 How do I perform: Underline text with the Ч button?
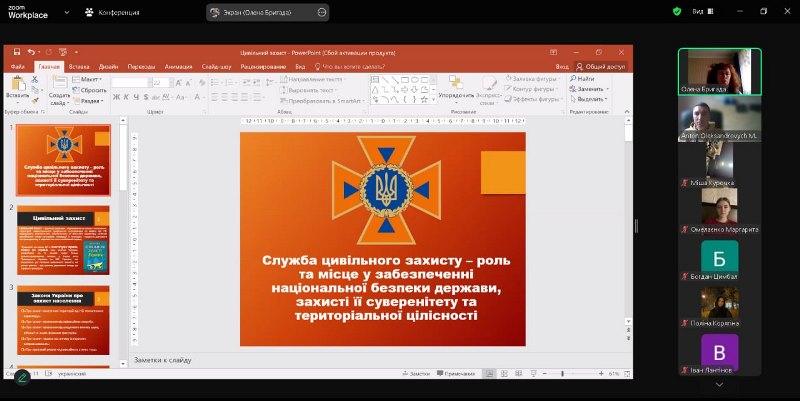tap(136, 97)
